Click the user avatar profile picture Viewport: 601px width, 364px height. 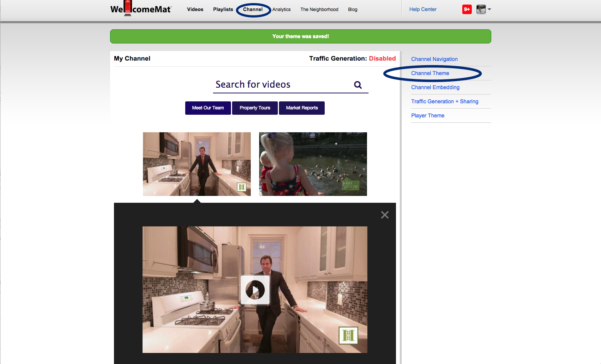(x=481, y=10)
